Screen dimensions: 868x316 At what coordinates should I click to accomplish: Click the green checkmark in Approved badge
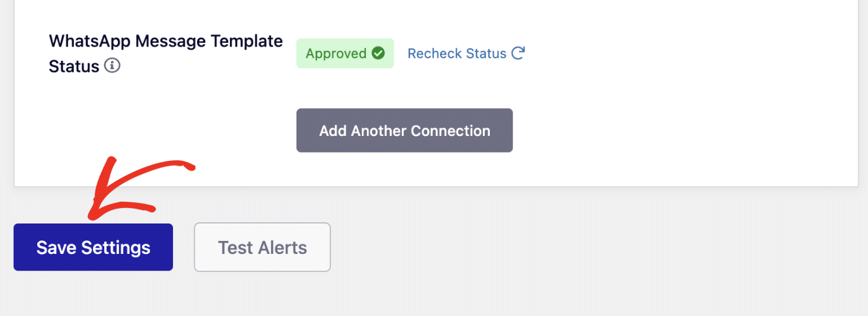coord(378,53)
